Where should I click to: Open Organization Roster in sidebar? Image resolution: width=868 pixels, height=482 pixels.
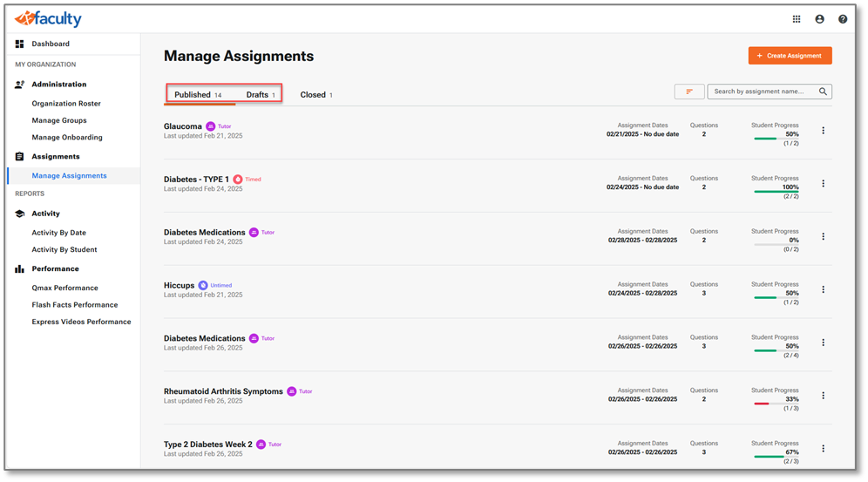click(x=66, y=104)
